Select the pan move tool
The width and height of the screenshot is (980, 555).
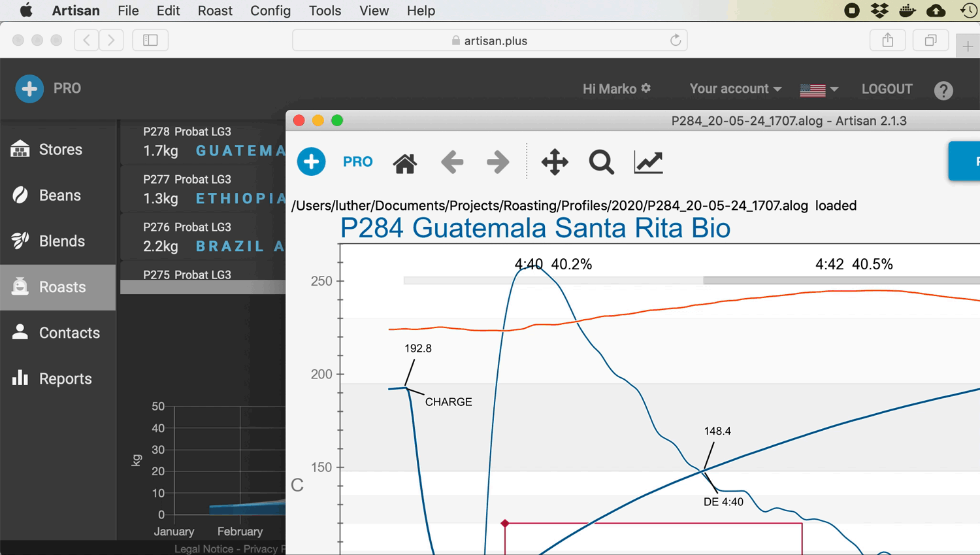pyautogui.click(x=555, y=161)
